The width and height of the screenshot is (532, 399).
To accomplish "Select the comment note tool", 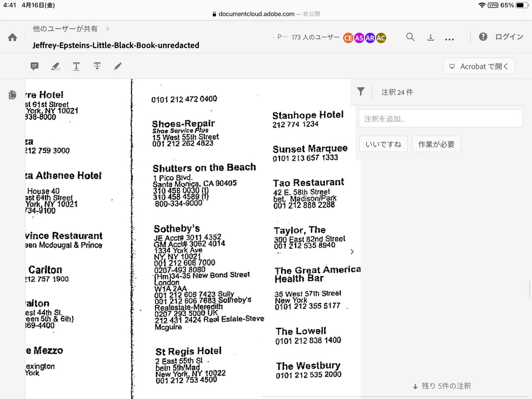I will click(x=34, y=66).
